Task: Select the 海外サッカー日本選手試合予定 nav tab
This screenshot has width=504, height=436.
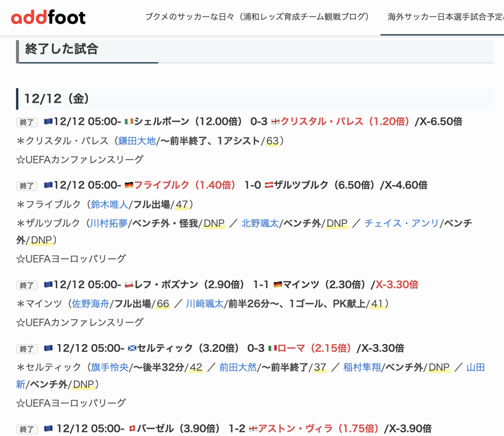Action: click(x=445, y=17)
